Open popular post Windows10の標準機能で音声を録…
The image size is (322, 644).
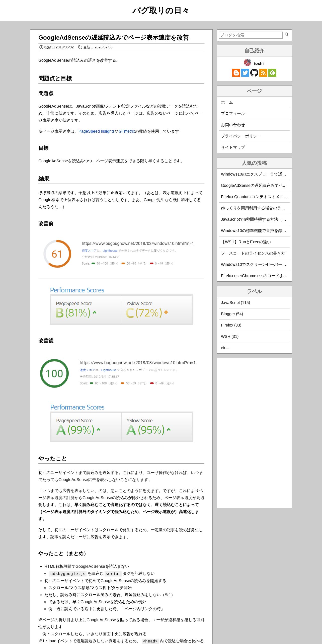click(254, 231)
